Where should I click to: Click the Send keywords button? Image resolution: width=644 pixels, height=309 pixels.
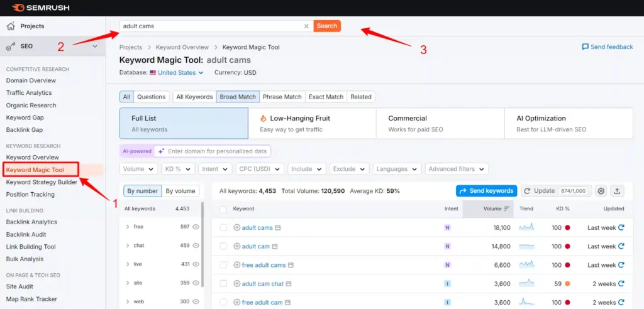(x=486, y=191)
